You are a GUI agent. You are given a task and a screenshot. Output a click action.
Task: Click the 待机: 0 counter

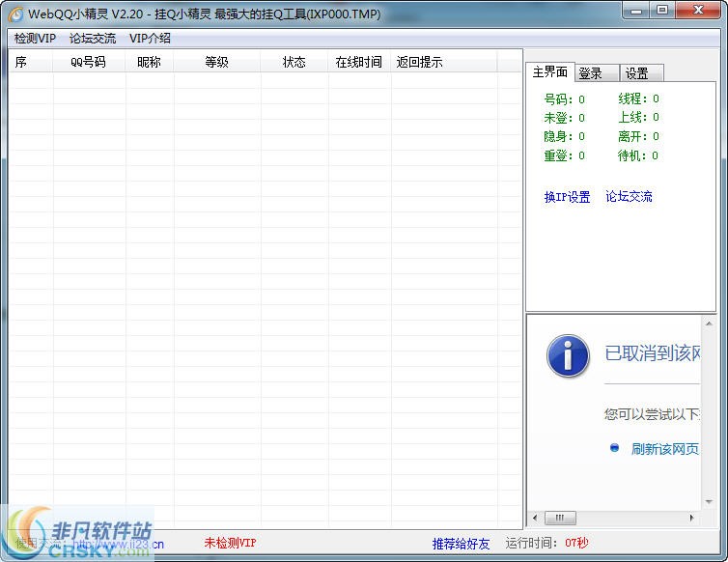pyautogui.click(x=638, y=155)
